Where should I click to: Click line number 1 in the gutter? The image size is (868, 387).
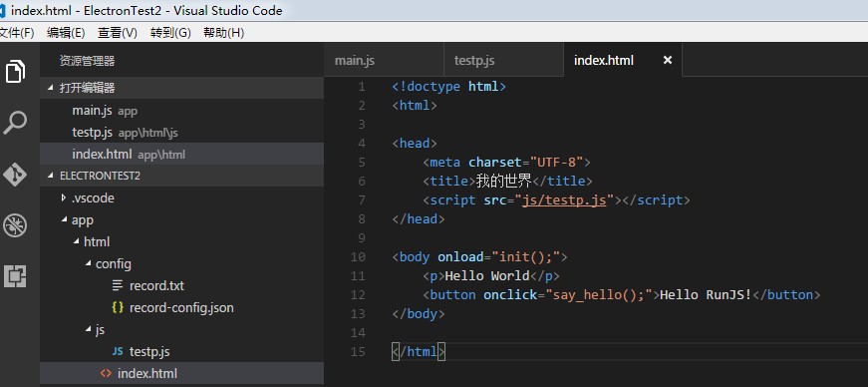point(362,87)
